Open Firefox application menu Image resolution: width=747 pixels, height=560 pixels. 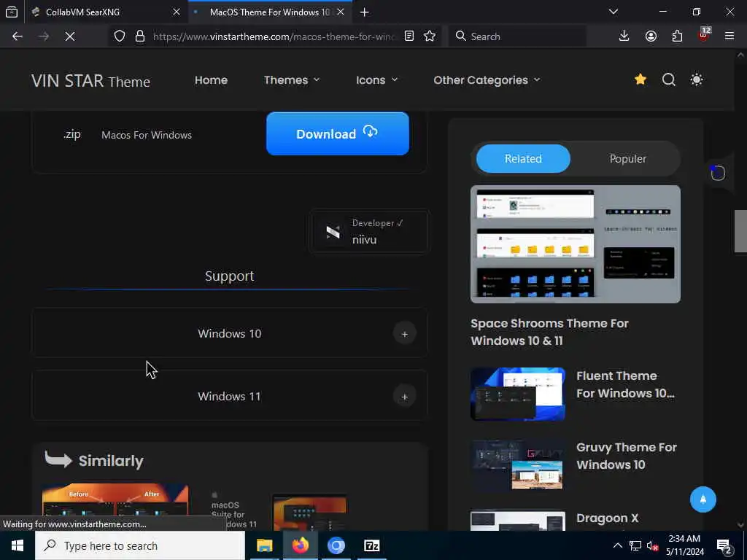[x=729, y=36]
